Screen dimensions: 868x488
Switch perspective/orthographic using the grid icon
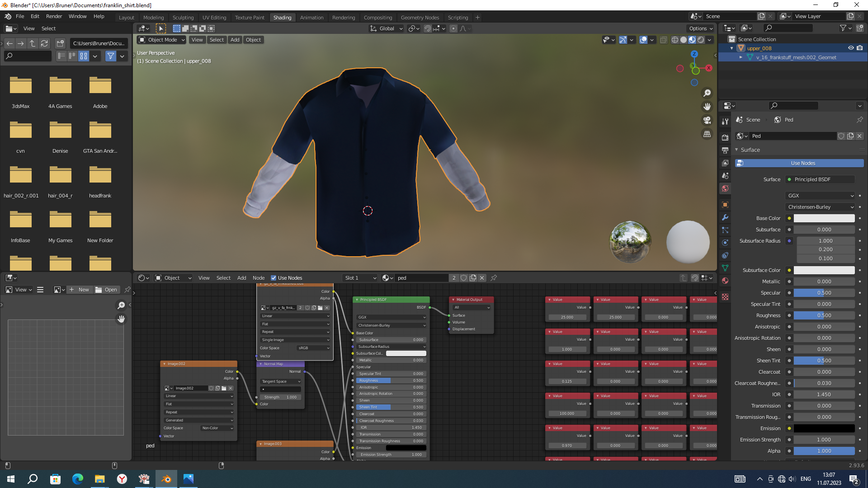(x=707, y=134)
